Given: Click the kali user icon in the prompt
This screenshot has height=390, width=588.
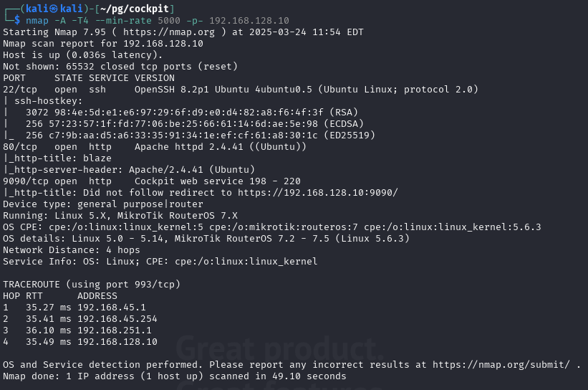Looking at the screenshot, I should point(54,9).
